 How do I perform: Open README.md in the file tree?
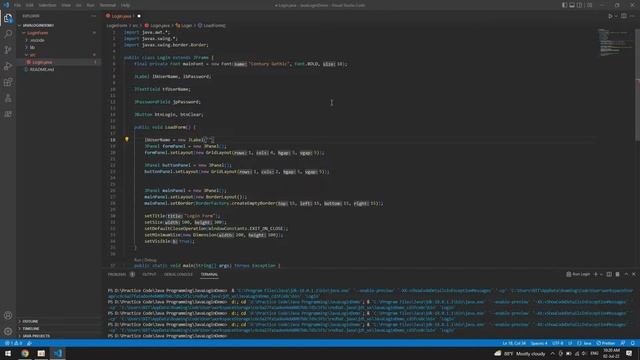pyautogui.click(x=42, y=69)
